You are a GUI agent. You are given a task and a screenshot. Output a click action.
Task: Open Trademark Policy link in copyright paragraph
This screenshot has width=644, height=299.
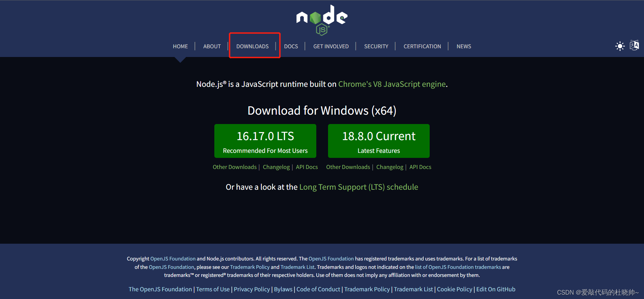point(250,267)
